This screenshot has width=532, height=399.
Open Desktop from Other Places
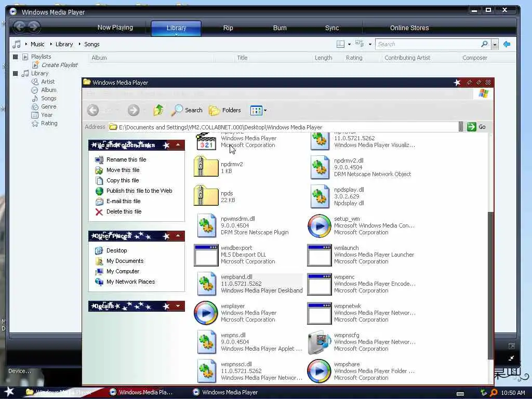point(116,250)
